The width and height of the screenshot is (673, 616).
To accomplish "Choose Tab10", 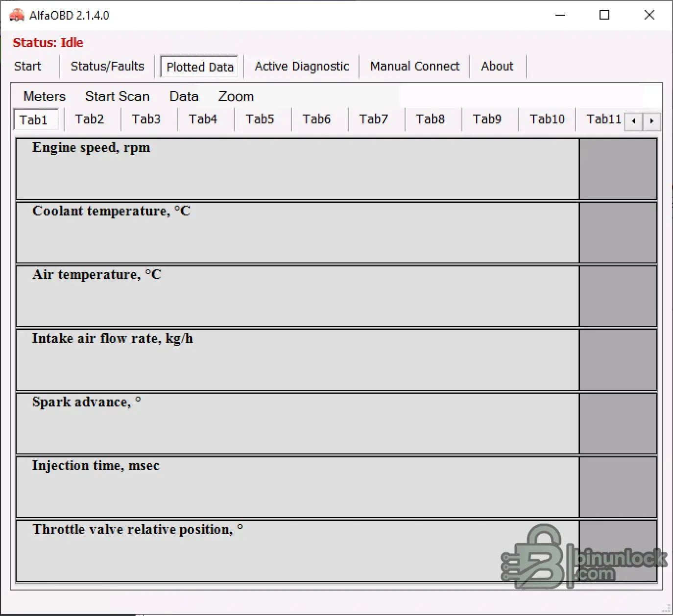I will [x=547, y=119].
